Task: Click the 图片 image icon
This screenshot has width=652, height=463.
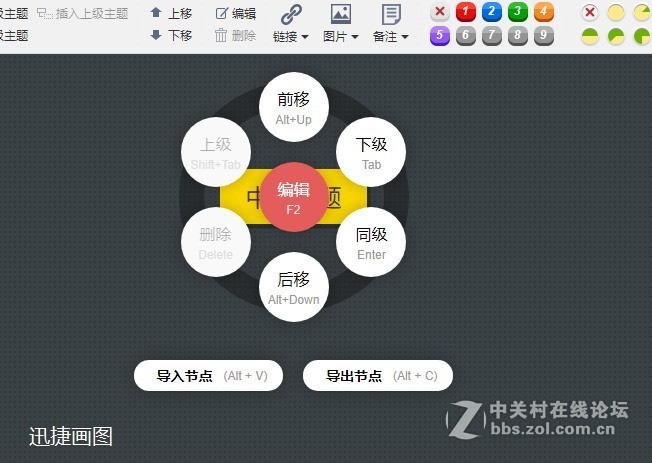Action: coord(341,15)
